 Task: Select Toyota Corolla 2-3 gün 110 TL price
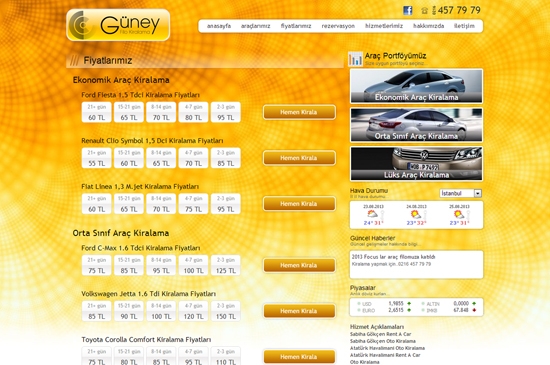pyautogui.click(x=226, y=356)
